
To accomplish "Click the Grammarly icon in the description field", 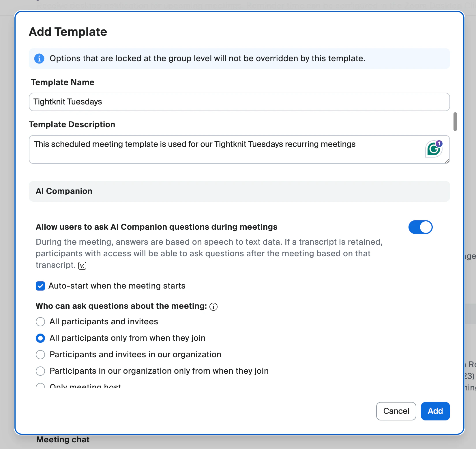I will pos(434,149).
